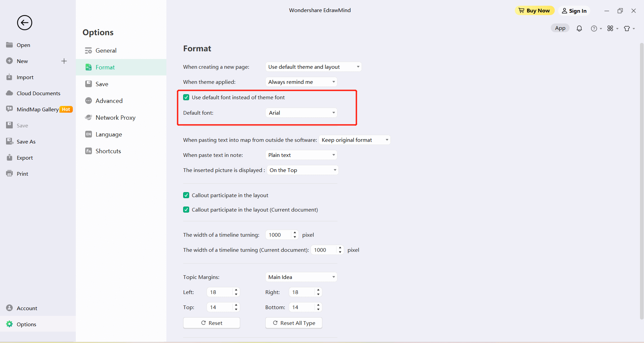This screenshot has width=644, height=343.
Task: Click the Network Proxy planet icon
Action: 89,117
